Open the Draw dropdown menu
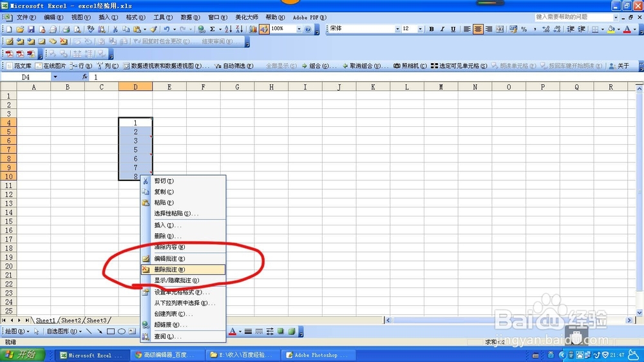 click(x=17, y=331)
